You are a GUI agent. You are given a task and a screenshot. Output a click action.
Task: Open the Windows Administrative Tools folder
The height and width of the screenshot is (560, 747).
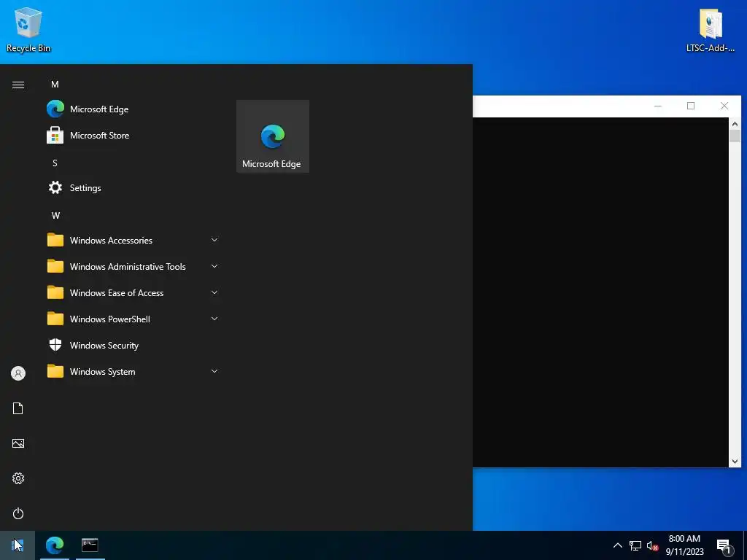(x=133, y=266)
